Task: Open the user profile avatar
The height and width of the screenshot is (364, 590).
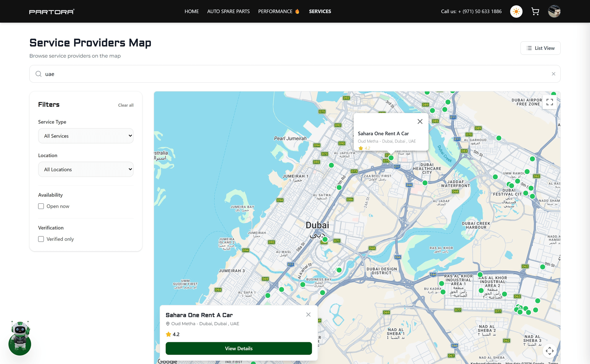Action: coord(554,11)
